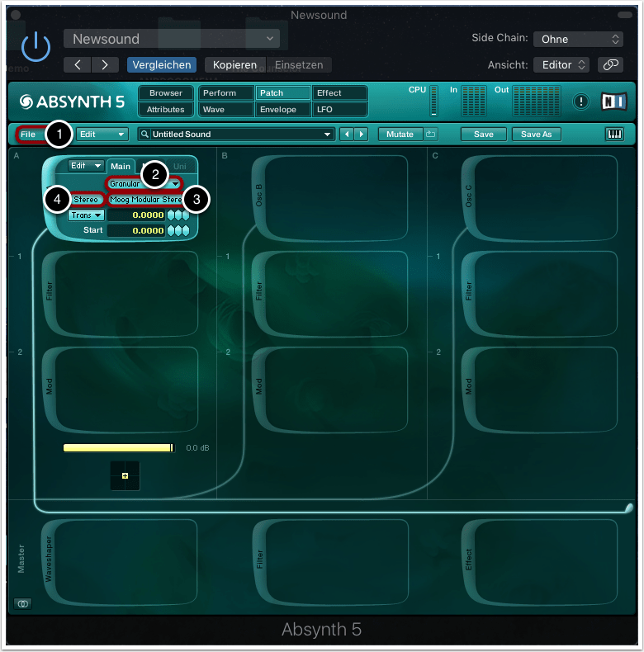Click the Save button
The image size is (644, 652).
tap(484, 135)
